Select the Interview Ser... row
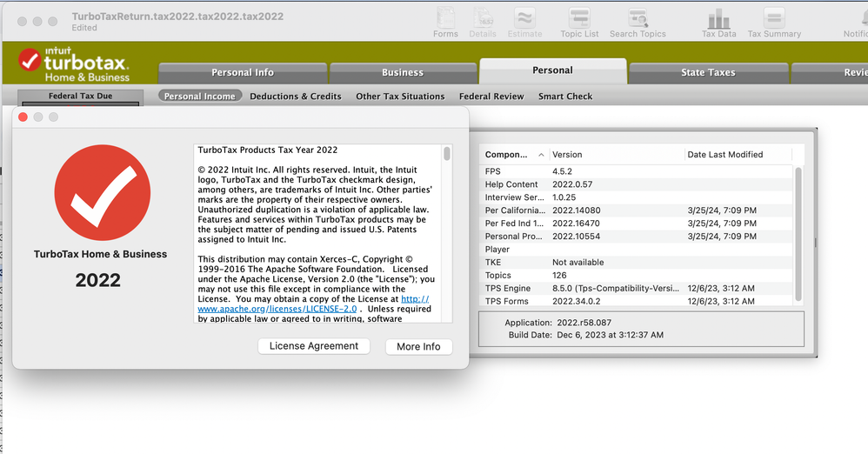The height and width of the screenshot is (454, 868). click(x=637, y=197)
